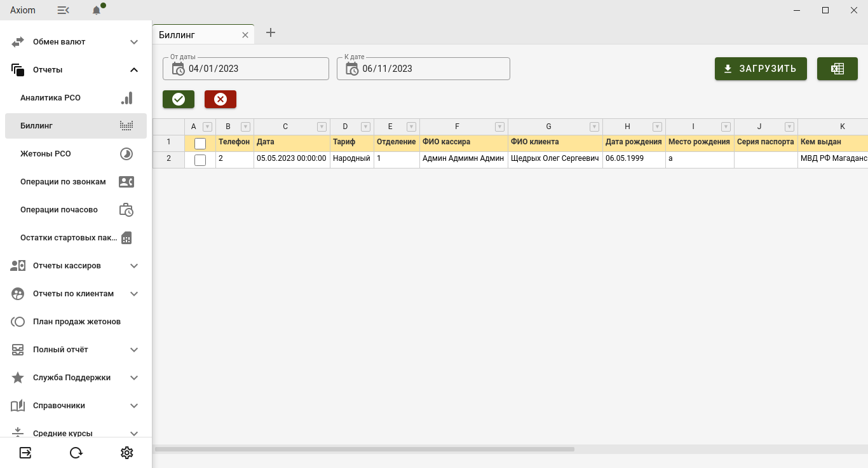This screenshot has height=468, width=868.
Task: Open calendar icon in К дате field
Action: [x=353, y=69]
